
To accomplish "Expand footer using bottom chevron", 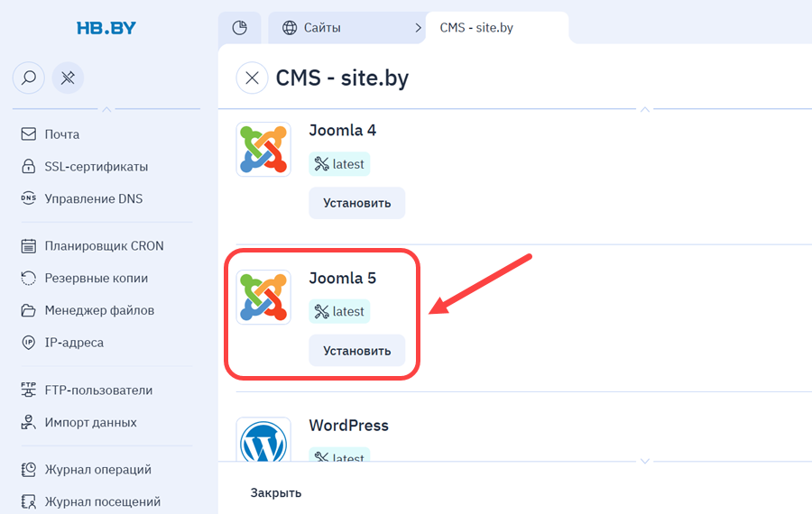I will (x=645, y=461).
